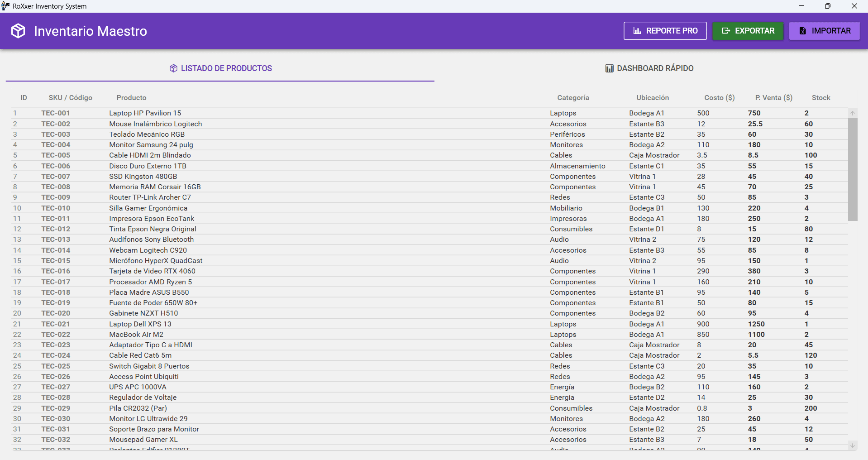
Task: Sort by Producto column header
Action: (x=132, y=98)
